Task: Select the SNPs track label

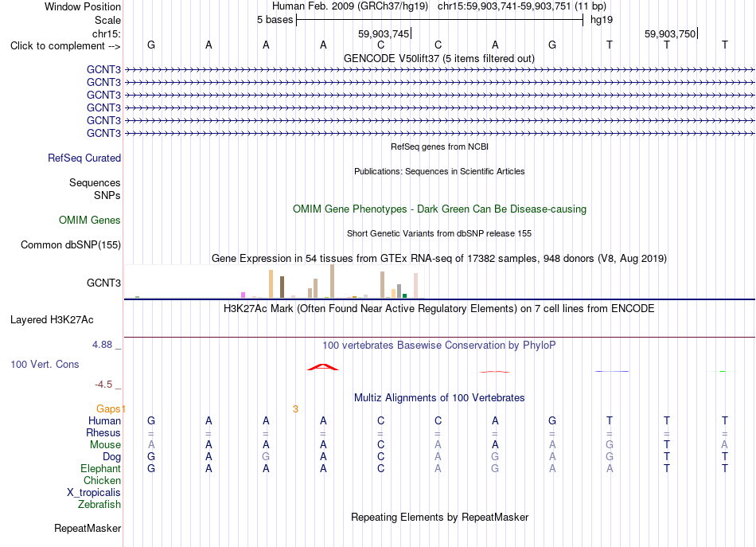Action: point(107,195)
